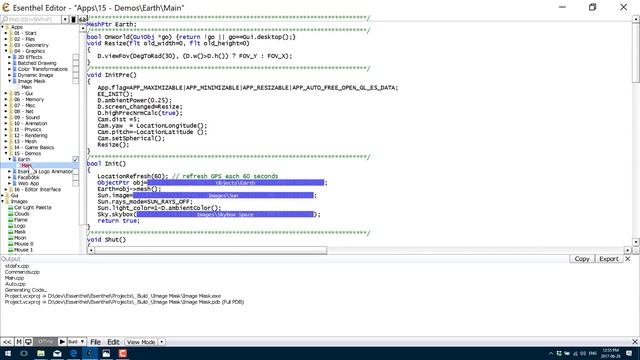The width and height of the screenshot is (640, 360).
Task: Click the monitor icon button in bottom toolbar
Action: (x=28, y=342)
